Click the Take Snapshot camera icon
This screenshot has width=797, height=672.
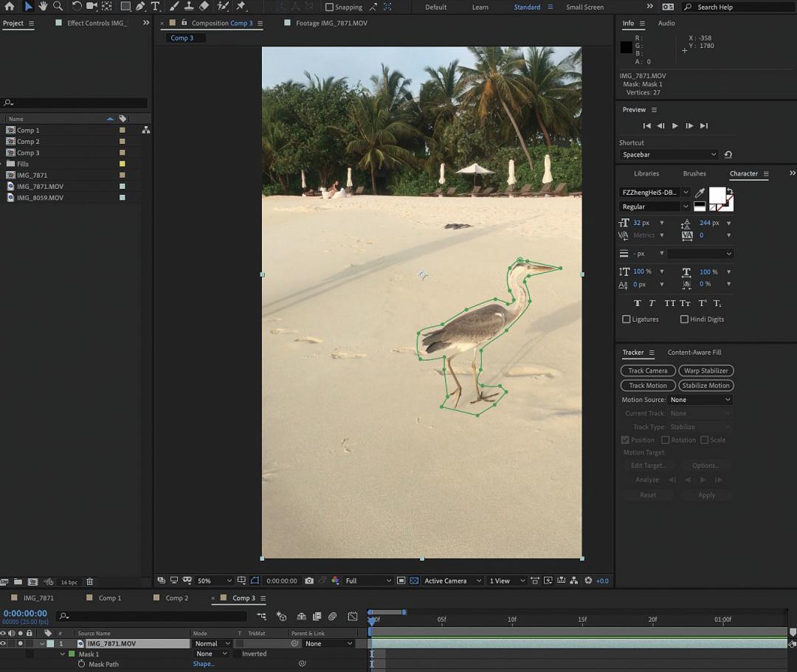pyautogui.click(x=309, y=581)
